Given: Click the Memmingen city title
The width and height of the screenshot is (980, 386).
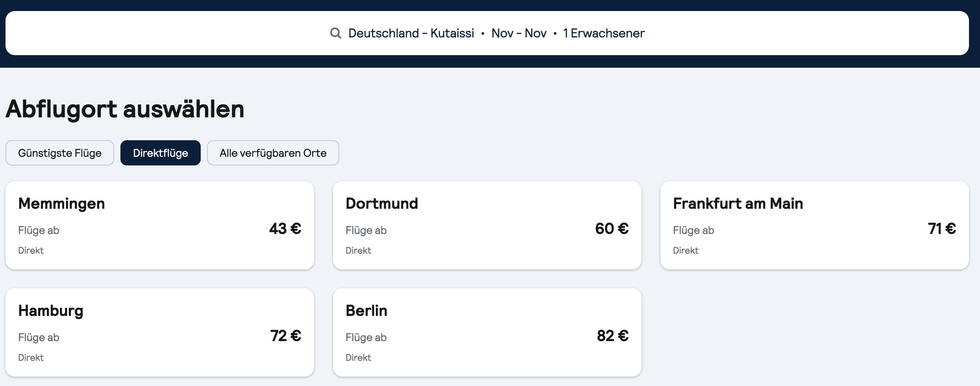Looking at the screenshot, I should pos(62,204).
